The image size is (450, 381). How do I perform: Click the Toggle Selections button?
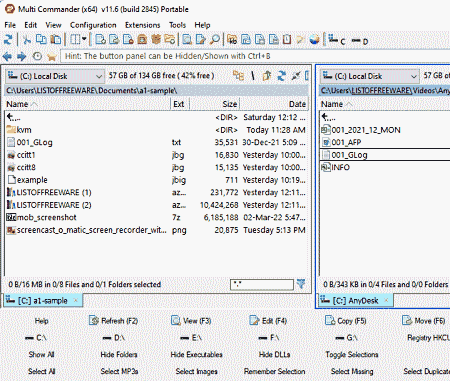pos(352,354)
